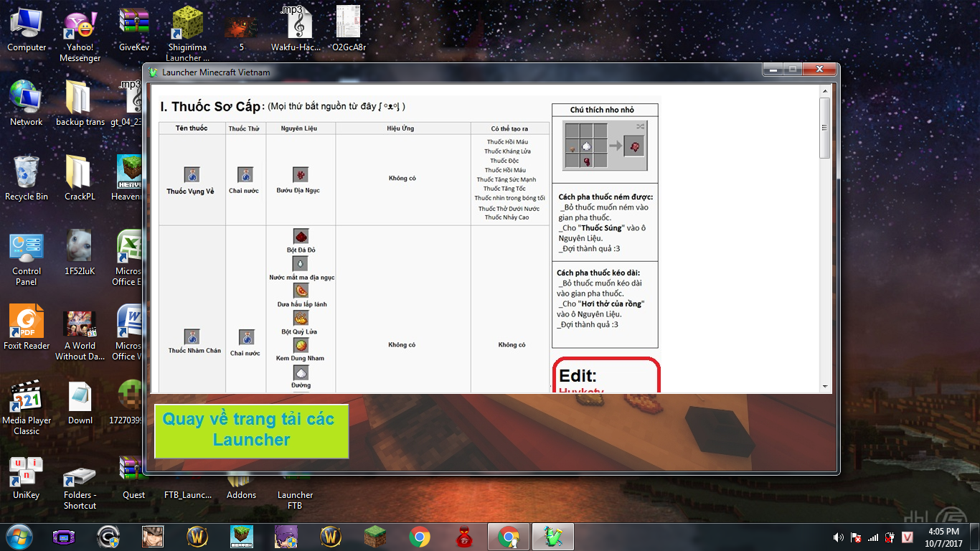
Task: Select the Yahoo! Messenger desktop shortcut
Action: [x=80, y=36]
